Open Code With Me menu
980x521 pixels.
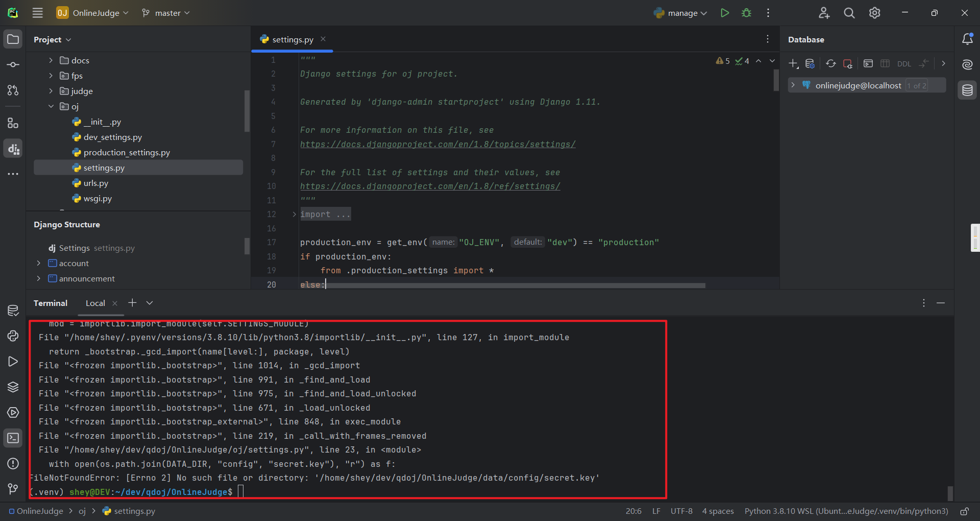(x=824, y=13)
